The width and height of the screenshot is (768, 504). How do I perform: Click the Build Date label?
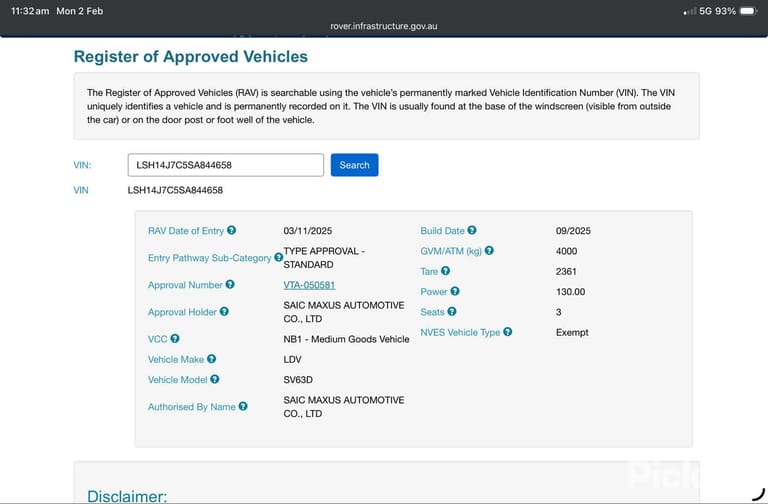coord(442,231)
